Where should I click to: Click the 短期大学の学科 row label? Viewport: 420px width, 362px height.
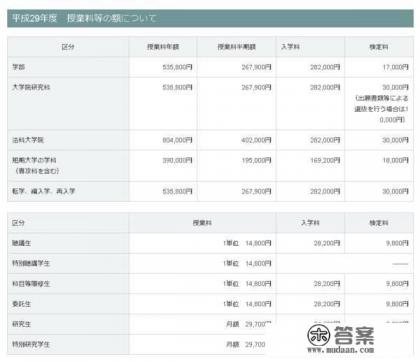(x=34, y=160)
